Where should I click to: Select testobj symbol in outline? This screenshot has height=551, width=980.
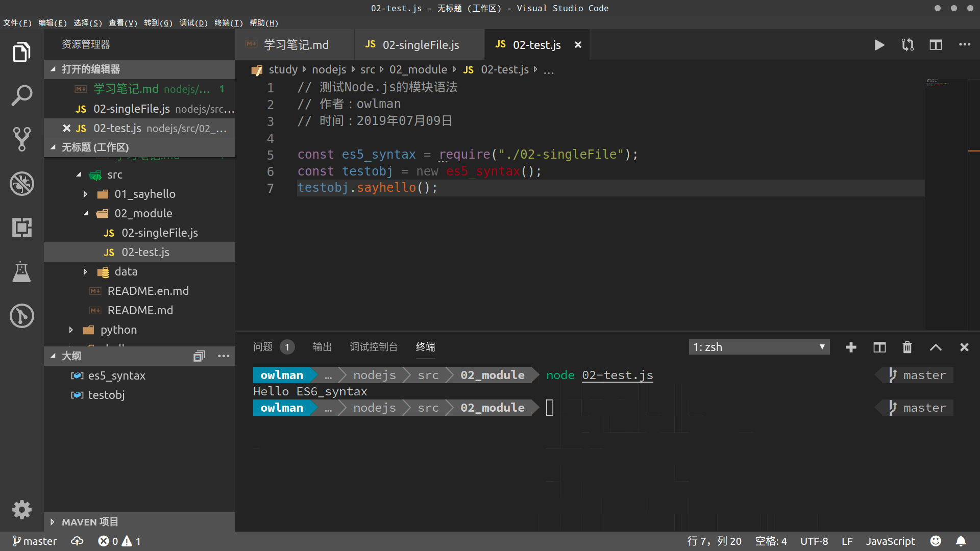[x=139, y=395]
